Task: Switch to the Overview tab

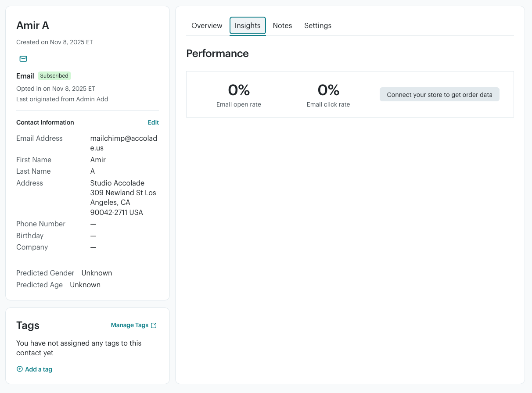Action: [x=207, y=26]
